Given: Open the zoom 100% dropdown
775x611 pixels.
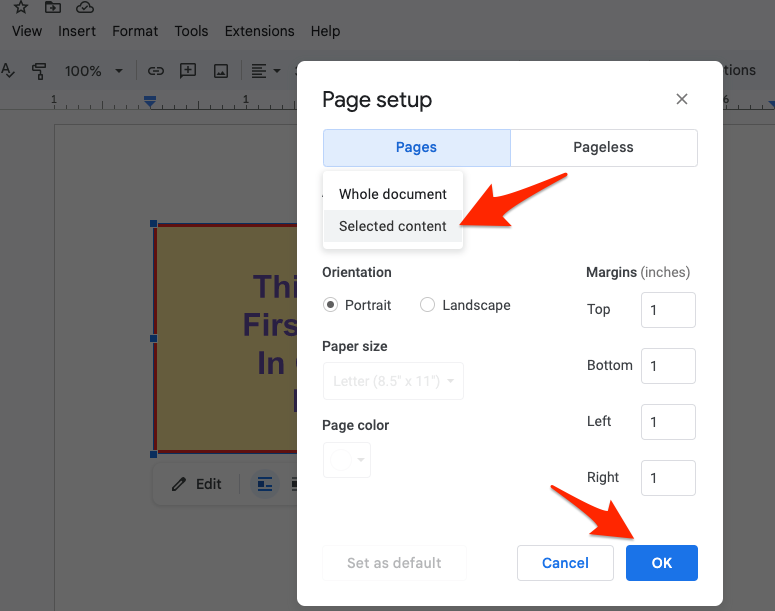Looking at the screenshot, I should pos(93,71).
